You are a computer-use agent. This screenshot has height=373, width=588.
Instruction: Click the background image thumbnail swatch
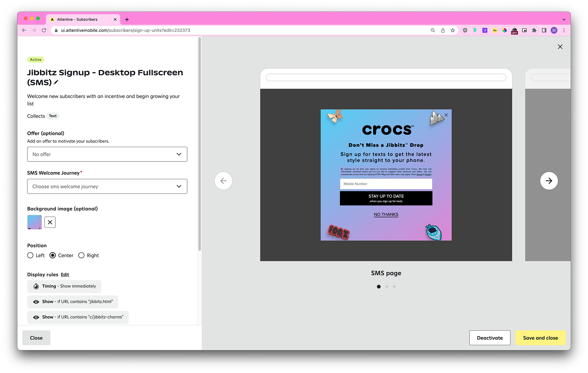click(x=35, y=222)
